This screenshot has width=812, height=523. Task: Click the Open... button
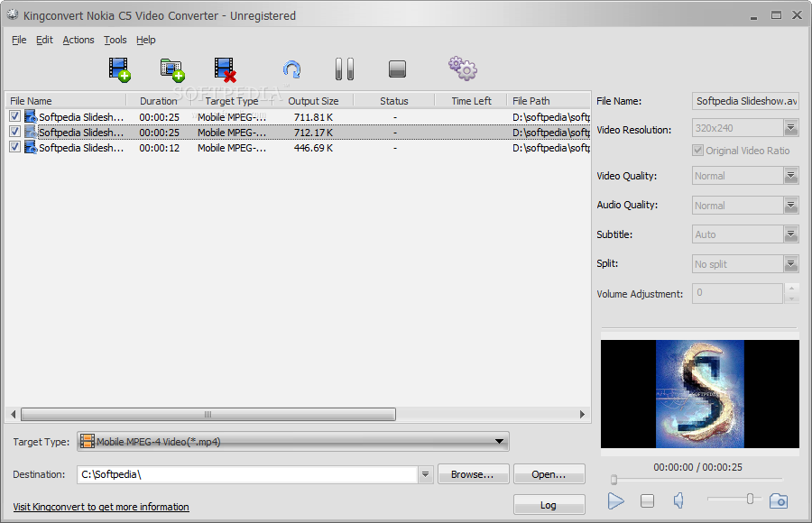point(549,474)
